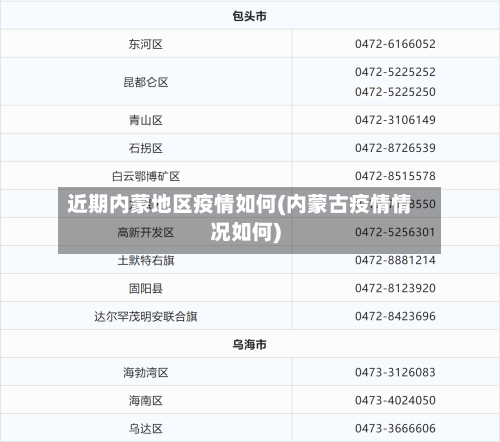Select the 东河区 district cell
Image resolution: width=500 pixels, height=442 pixels.
pos(146,44)
